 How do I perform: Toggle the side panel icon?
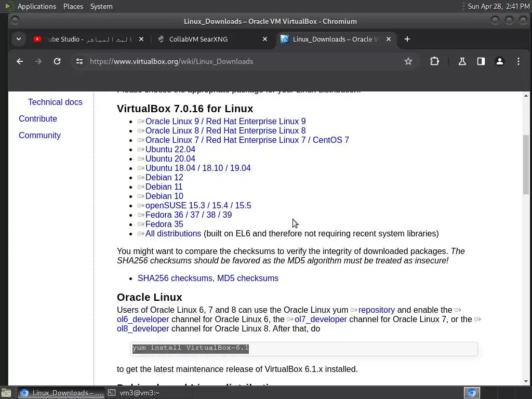click(x=481, y=61)
